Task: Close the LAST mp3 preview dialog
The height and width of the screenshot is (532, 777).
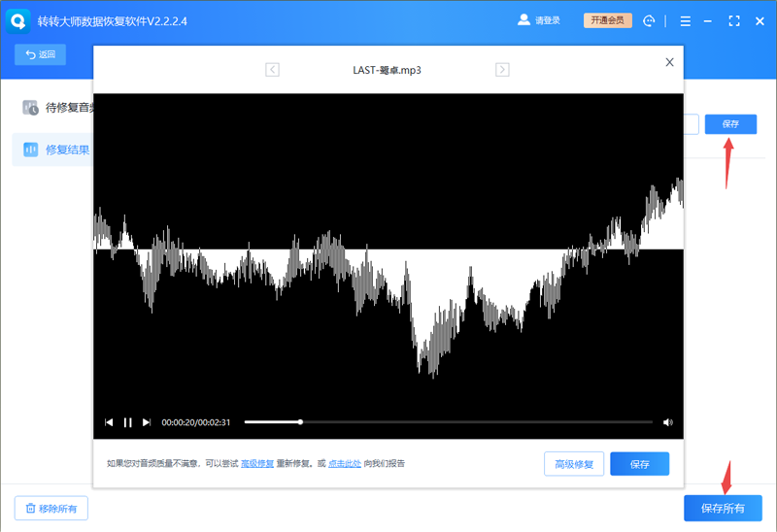Action: click(x=669, y=62)
